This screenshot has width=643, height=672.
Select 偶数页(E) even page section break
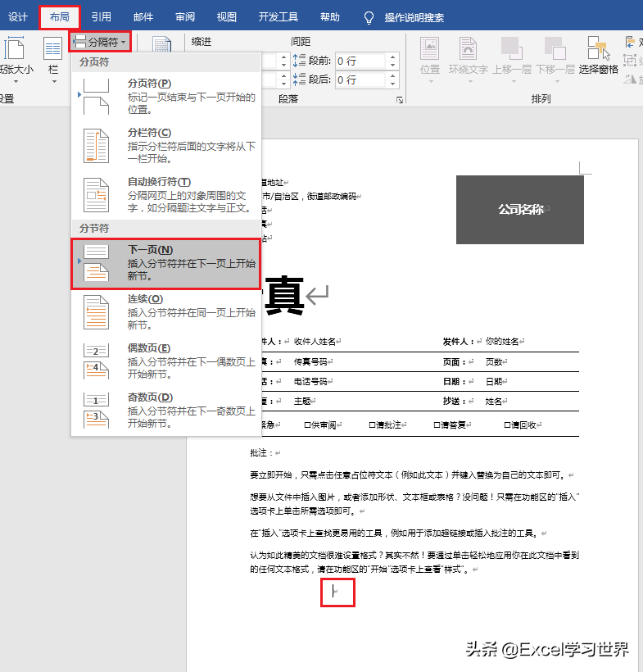pyautogui.click(x=165, y=361)
